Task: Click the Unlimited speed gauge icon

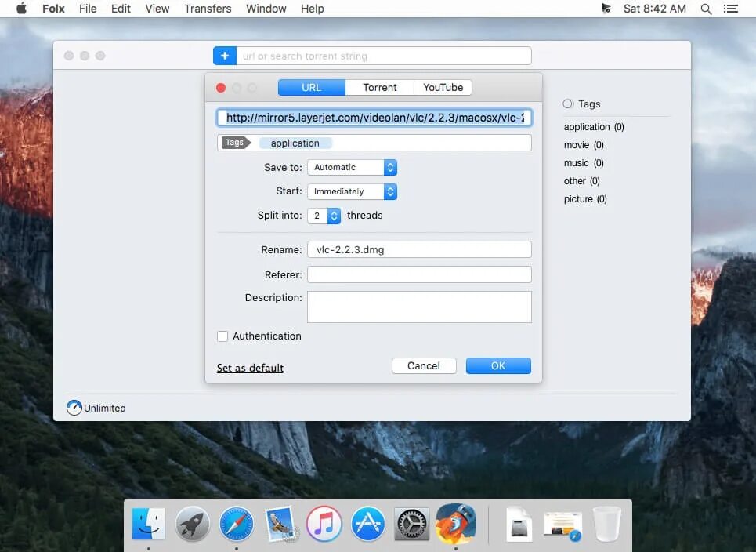Action: (x=74, y=408)
